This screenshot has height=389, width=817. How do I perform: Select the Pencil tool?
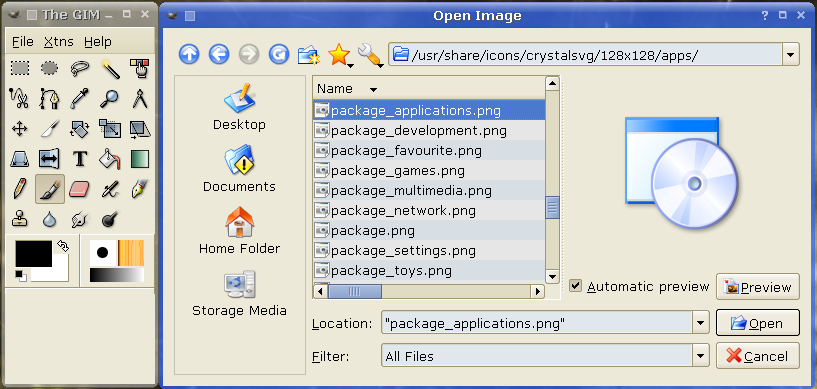tap(20, 189)
